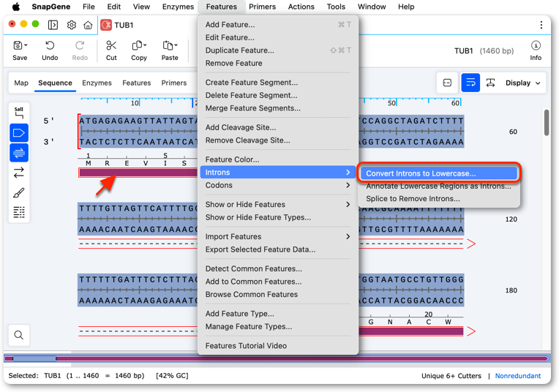Select Edit Feature menu item
Image resolution: width=559 pixels, height=392 pixels.
(x=278, y=37)
